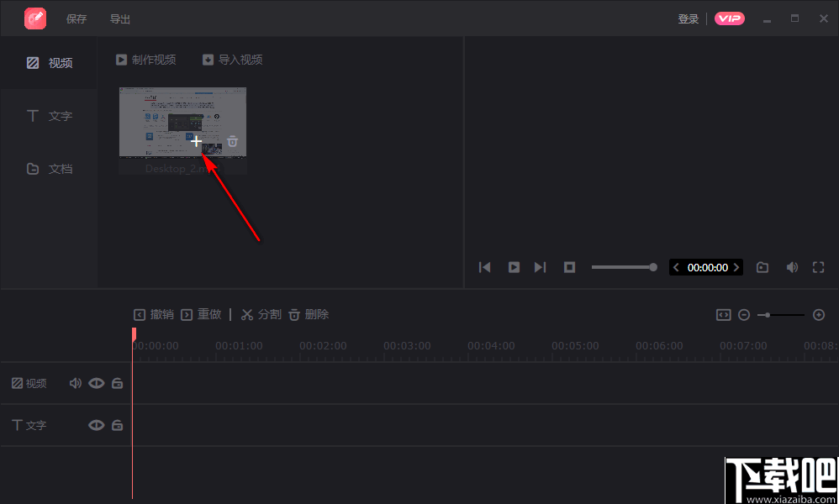The height and width of the screenshot is (504, 839).
Task: Switch to the 视频 sidebar tab
Action: pos(50,63)
